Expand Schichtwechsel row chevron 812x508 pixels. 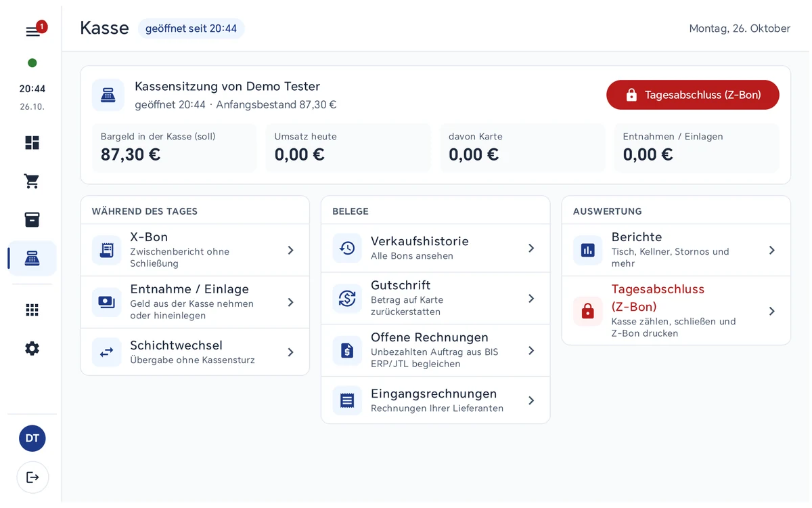290,352
